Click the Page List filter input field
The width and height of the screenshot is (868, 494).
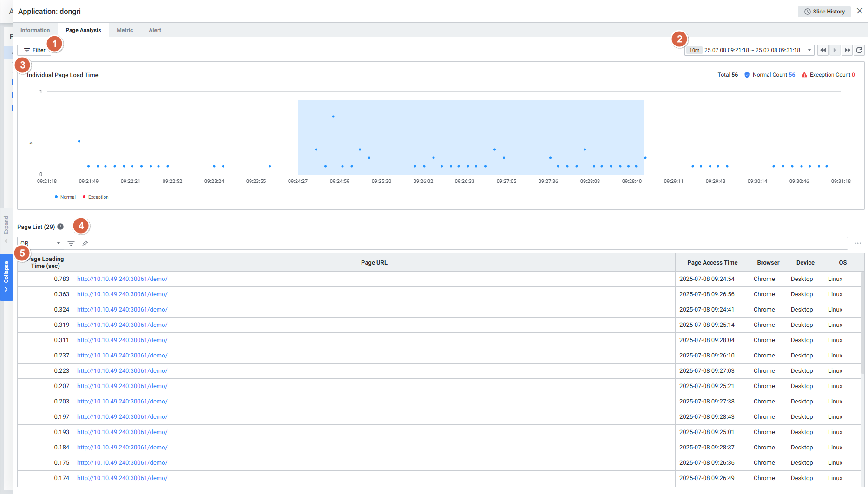pos(465,243)
